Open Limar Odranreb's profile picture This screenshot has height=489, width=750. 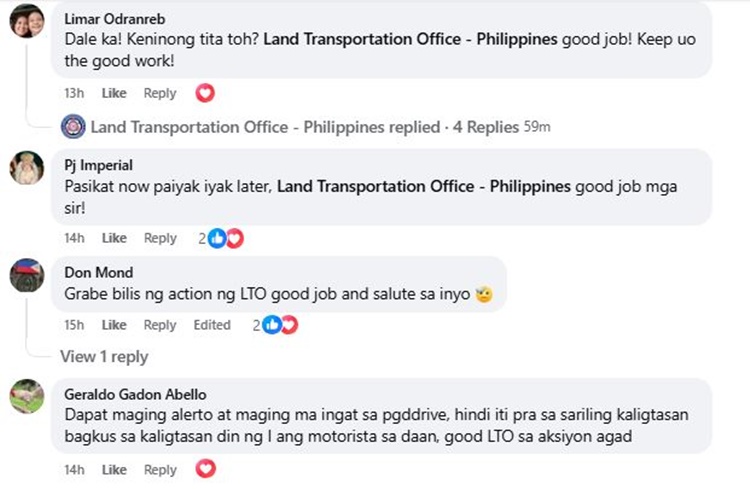[x=27, y=21]
